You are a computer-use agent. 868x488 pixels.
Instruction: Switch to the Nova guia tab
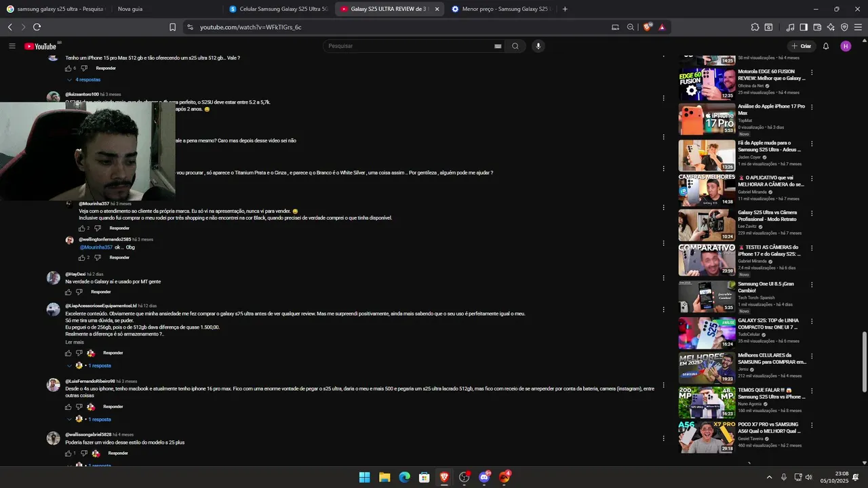[x=166, y=9]
